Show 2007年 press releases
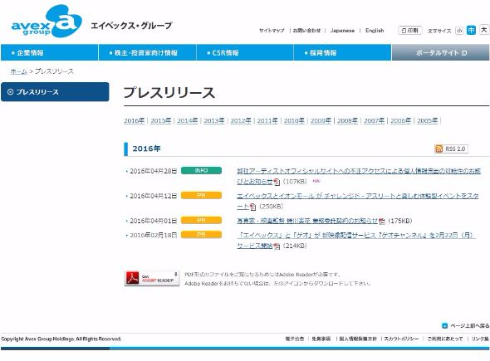 pyautogui.click(x=374, y=121)
